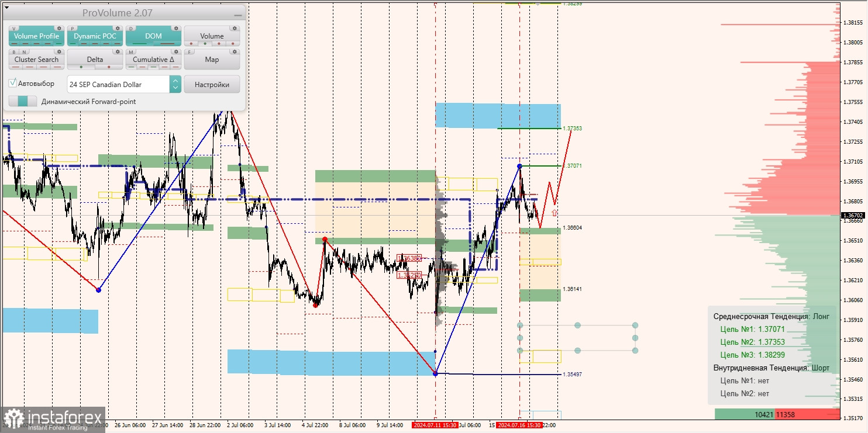Open Dynamic POC gear settings
This screenshot has width=868, height=433.
coord(118,28)
